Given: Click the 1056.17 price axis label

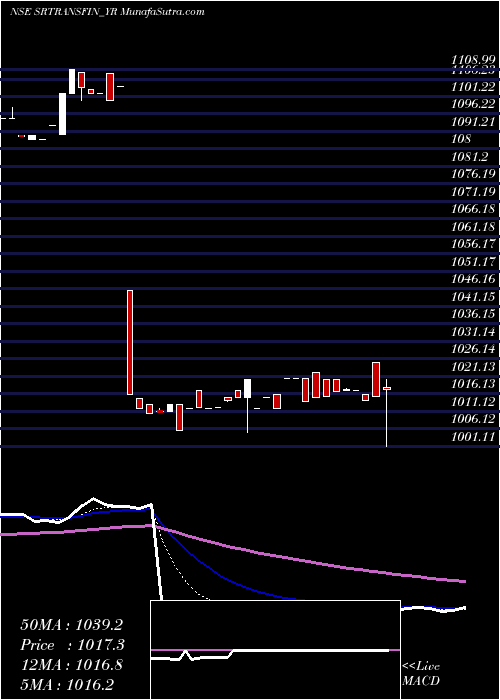Looking at the screenshot, I should 472,244.
